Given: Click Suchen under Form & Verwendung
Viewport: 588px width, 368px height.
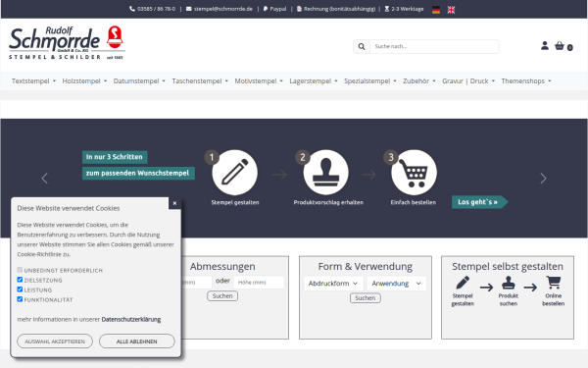Looking at the screenshot, I should click(366, 297).
